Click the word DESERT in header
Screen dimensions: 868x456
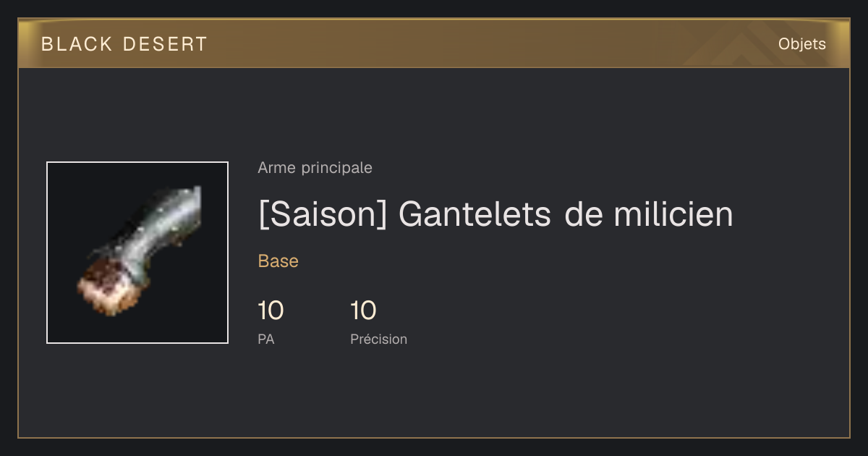tap(165, 44)
